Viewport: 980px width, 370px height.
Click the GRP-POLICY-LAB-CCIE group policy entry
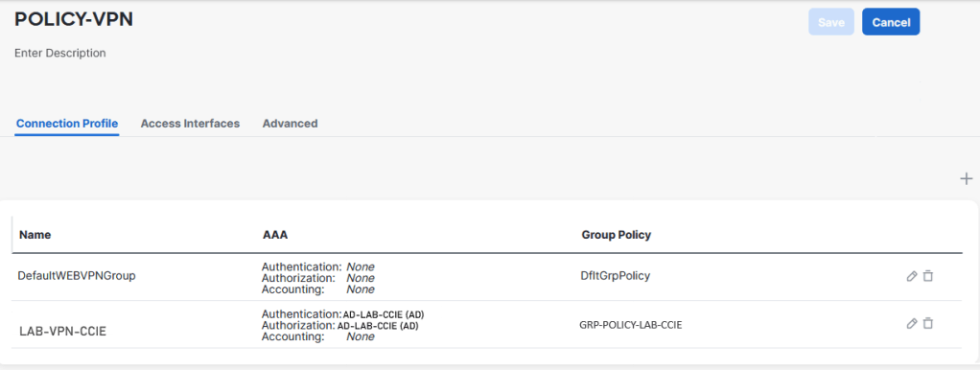point(631,325)
